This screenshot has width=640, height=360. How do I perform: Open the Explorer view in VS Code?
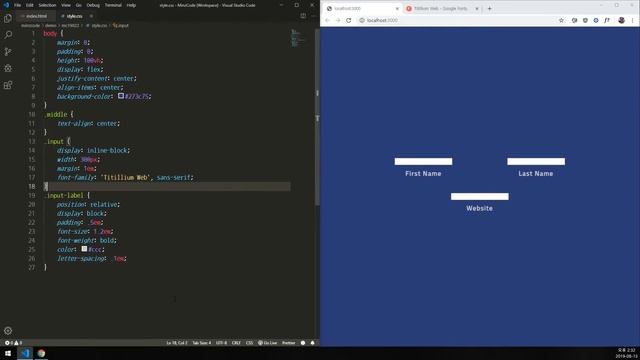8,18
